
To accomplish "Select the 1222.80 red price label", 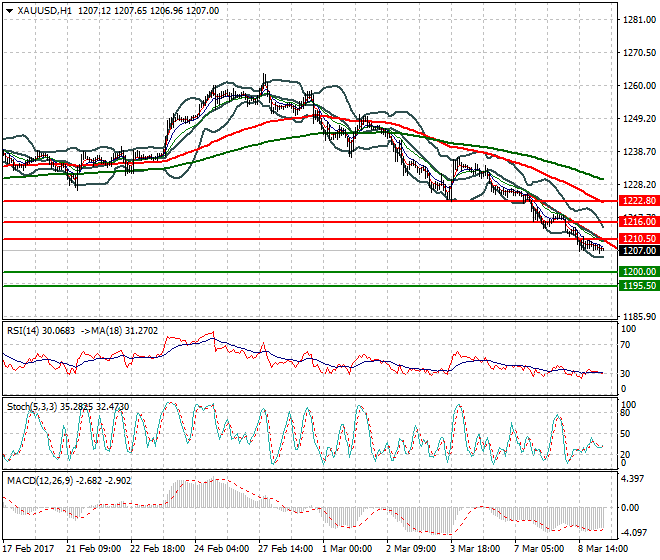I will (x=639, y=201).
